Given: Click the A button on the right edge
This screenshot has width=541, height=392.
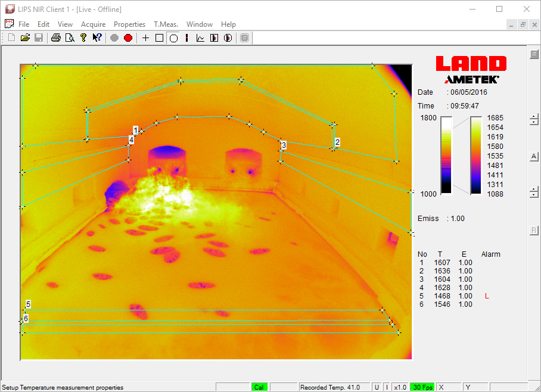Looking at the screenshot, I should tap(534, 156).
